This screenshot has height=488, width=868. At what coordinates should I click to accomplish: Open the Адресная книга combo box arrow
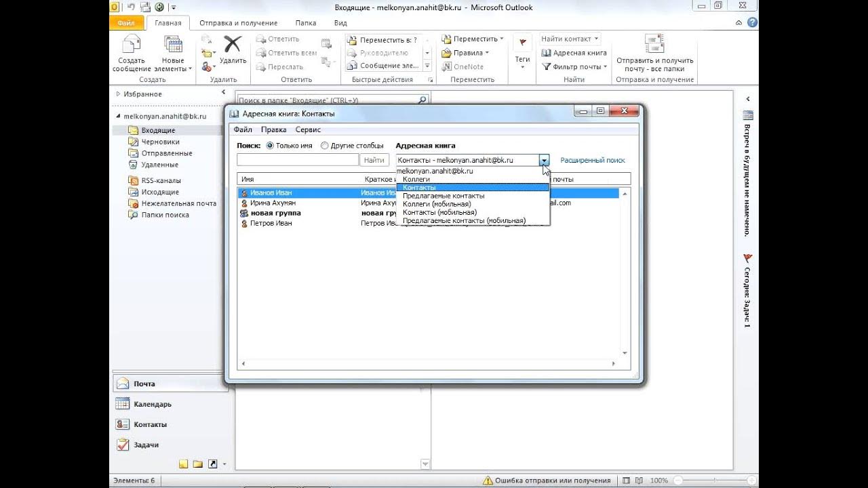544,161
